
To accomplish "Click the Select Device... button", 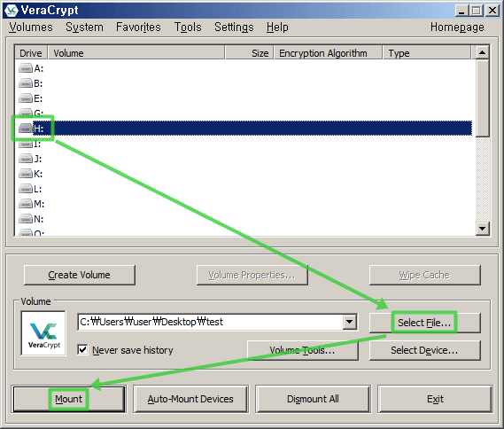I will click(424, 350).
